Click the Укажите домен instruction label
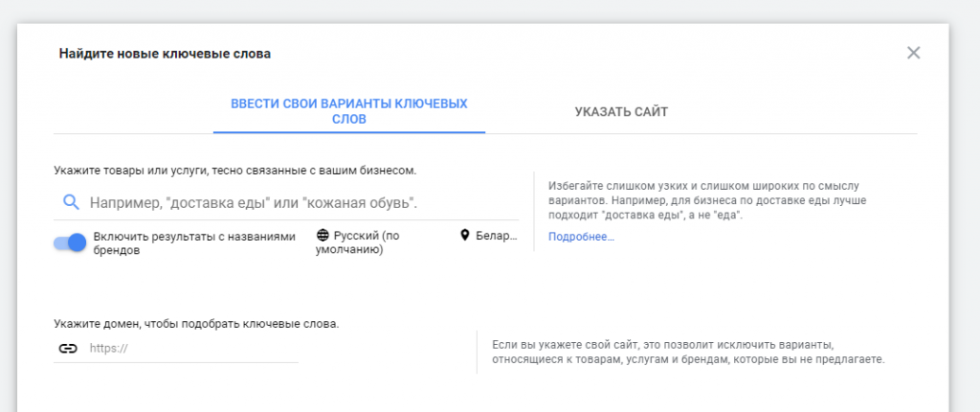Viewport: 980px width, 412px height. pos(196,324)
